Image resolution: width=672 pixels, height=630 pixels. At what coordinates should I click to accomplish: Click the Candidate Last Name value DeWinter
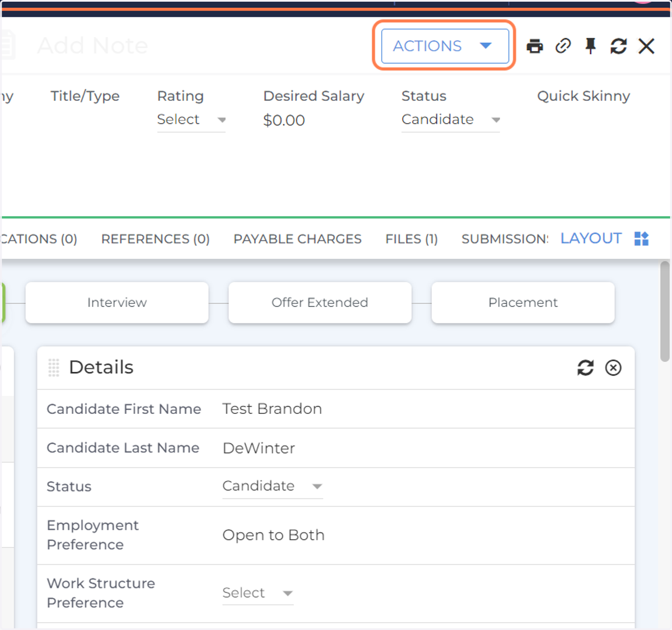[x=259, y=448]
